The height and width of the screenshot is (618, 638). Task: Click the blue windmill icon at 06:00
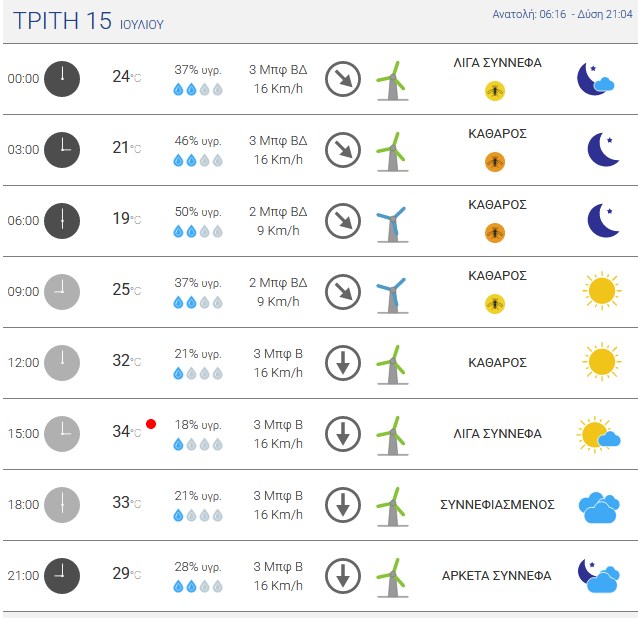(x=391, y=224)
